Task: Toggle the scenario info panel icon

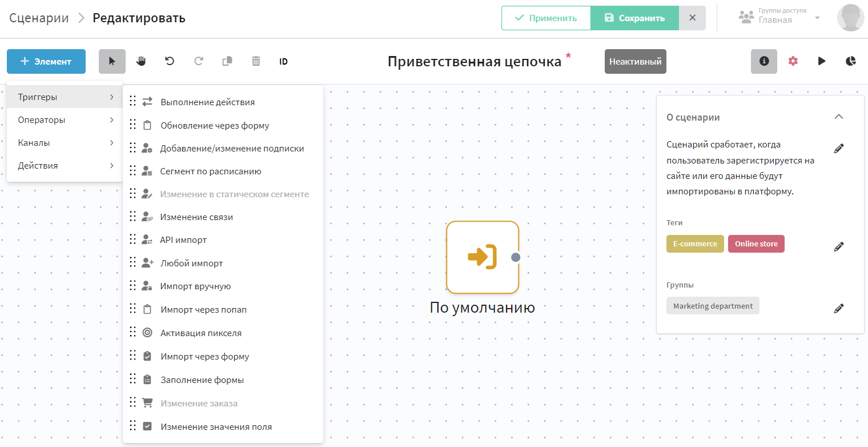Action: pos(764,61)
